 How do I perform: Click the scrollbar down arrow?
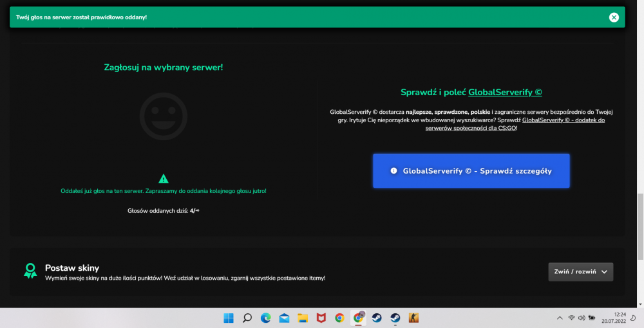(x=640, y=305)
